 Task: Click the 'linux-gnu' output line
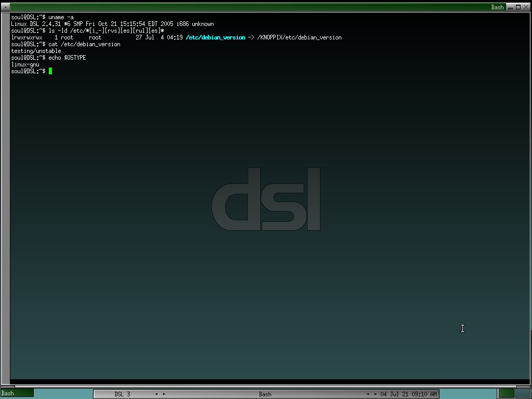click(x=25, y=64)
